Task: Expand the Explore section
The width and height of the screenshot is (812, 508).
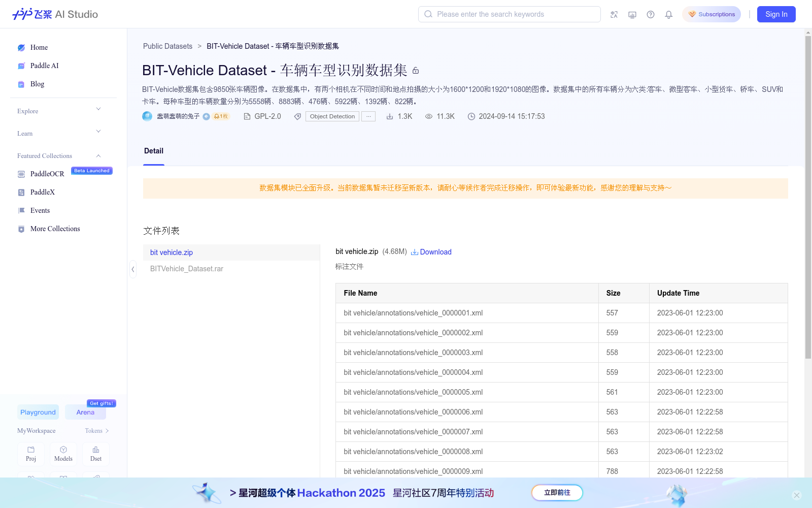Action: coord(98,109)
